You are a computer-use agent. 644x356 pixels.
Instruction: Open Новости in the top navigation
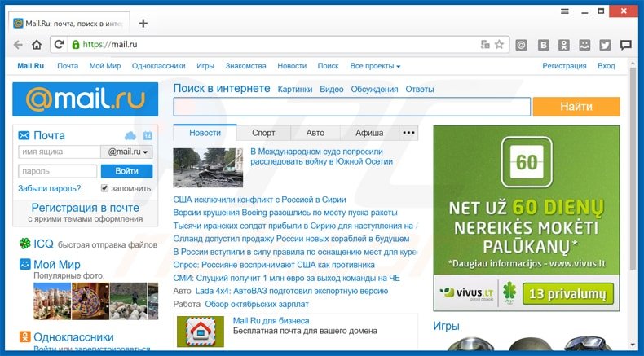292,66
